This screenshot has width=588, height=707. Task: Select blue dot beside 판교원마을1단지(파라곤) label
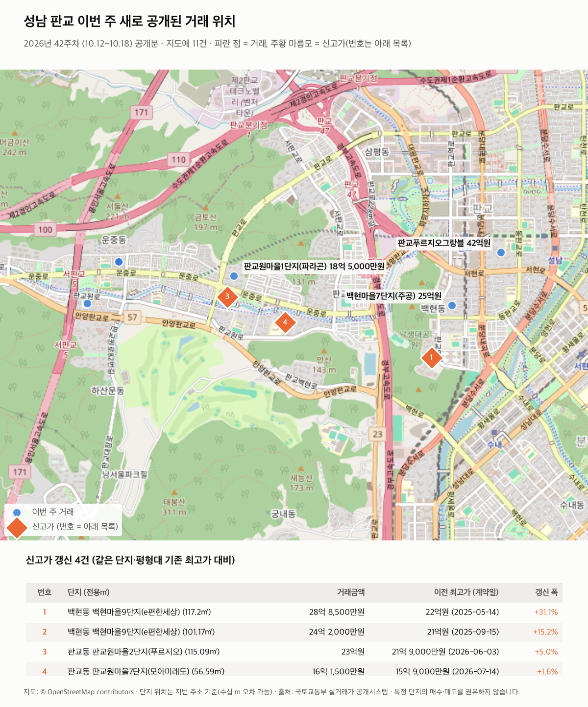point(234,276)
